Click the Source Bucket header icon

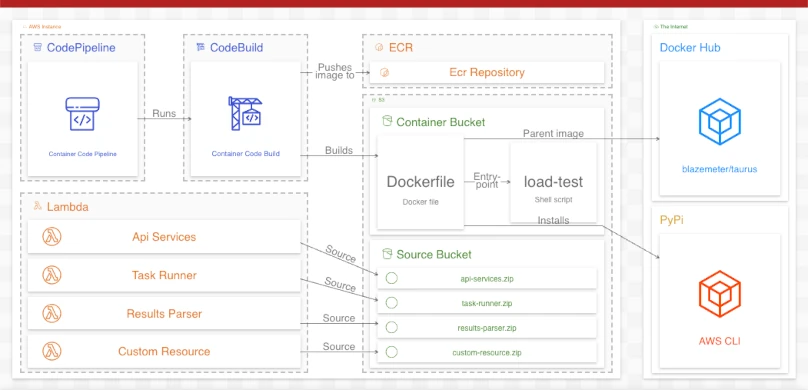[x=386, y=253]
